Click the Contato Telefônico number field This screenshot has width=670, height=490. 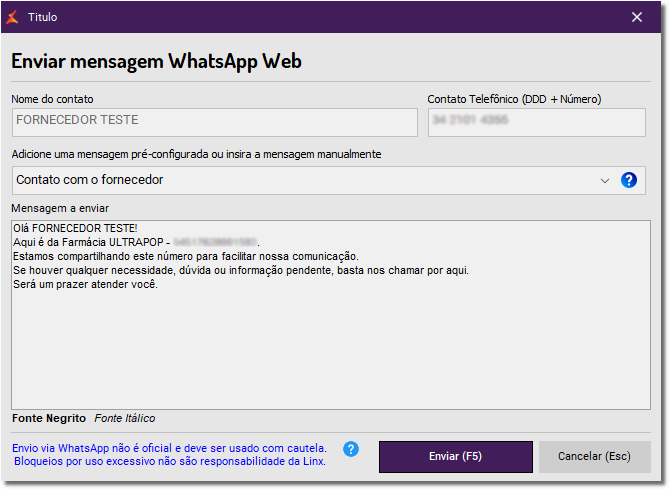(x=537, y=122)
